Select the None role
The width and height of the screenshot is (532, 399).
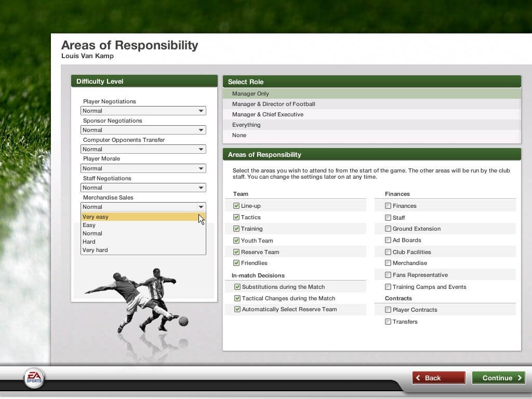tap(372, 136)
